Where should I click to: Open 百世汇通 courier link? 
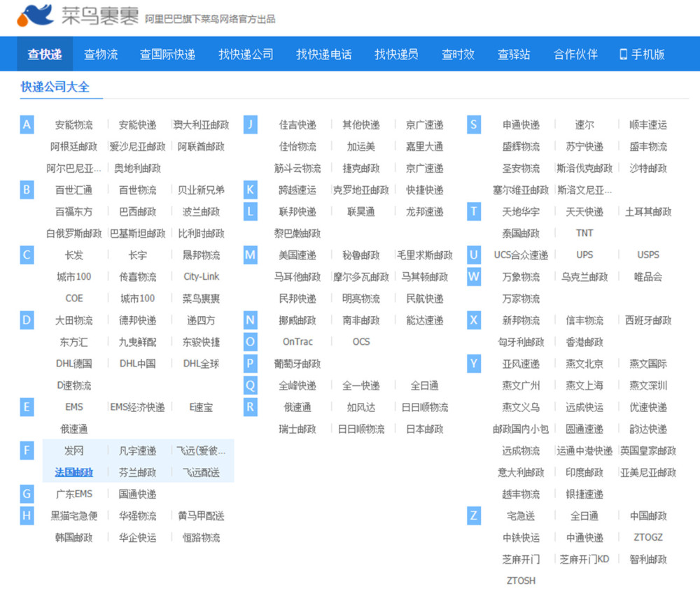[74, 190]
